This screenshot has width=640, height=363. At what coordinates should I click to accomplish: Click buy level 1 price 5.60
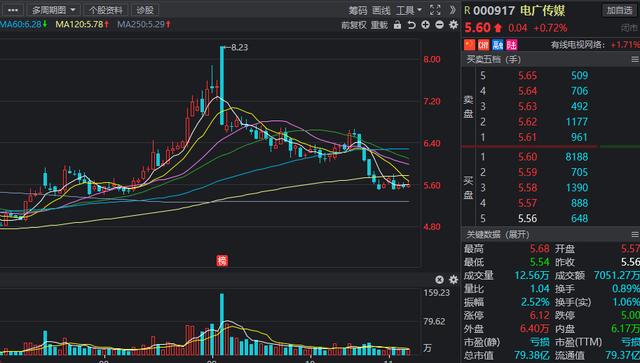click(527, 157)
